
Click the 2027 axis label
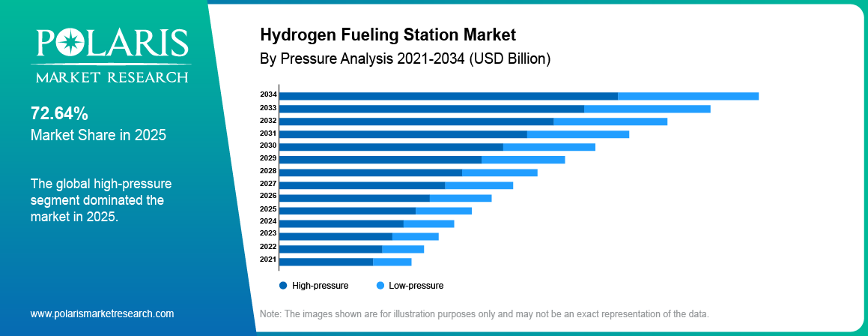(x=268, y=184)
